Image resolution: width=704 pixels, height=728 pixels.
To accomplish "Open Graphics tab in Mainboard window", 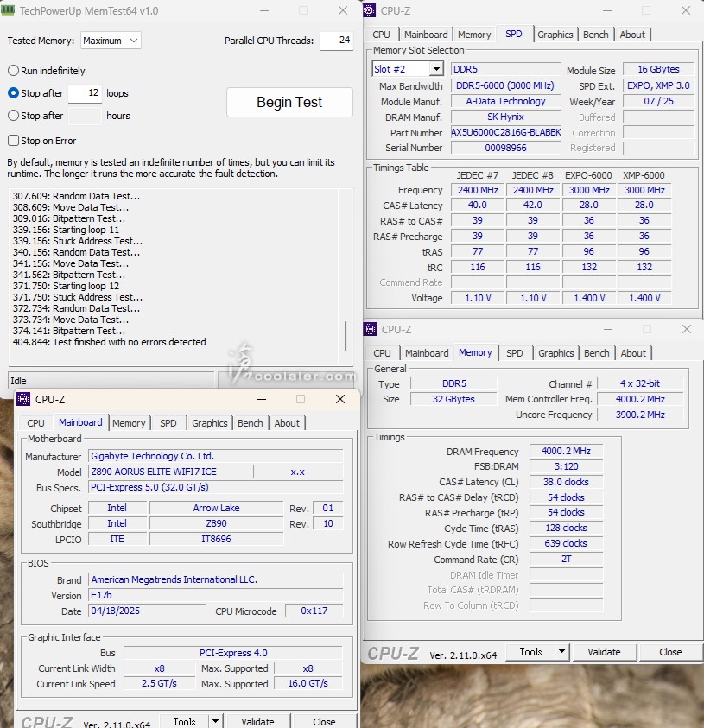I will click(x=209, y=423).
